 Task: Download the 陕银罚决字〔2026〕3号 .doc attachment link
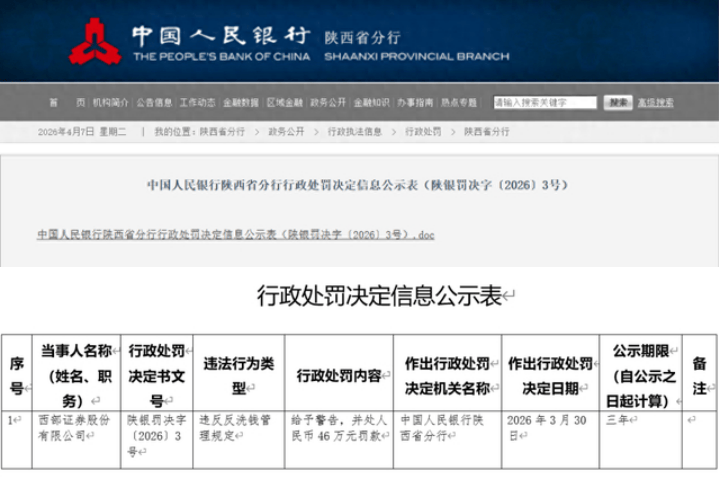(x=236, y=235)
